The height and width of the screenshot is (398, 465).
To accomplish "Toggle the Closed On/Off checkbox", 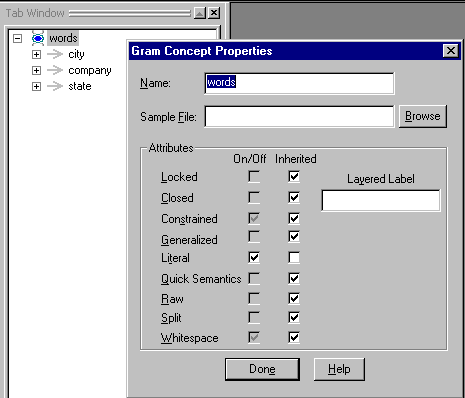I will point(254,197).
